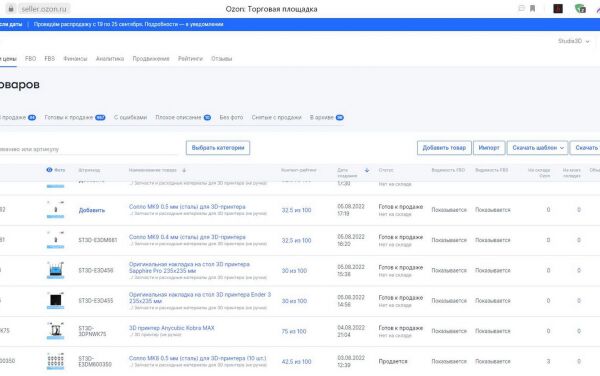This screenshot has width=600, height=376.
Task: Click the dark red browser extension icon
Action: tap(558, 8)
